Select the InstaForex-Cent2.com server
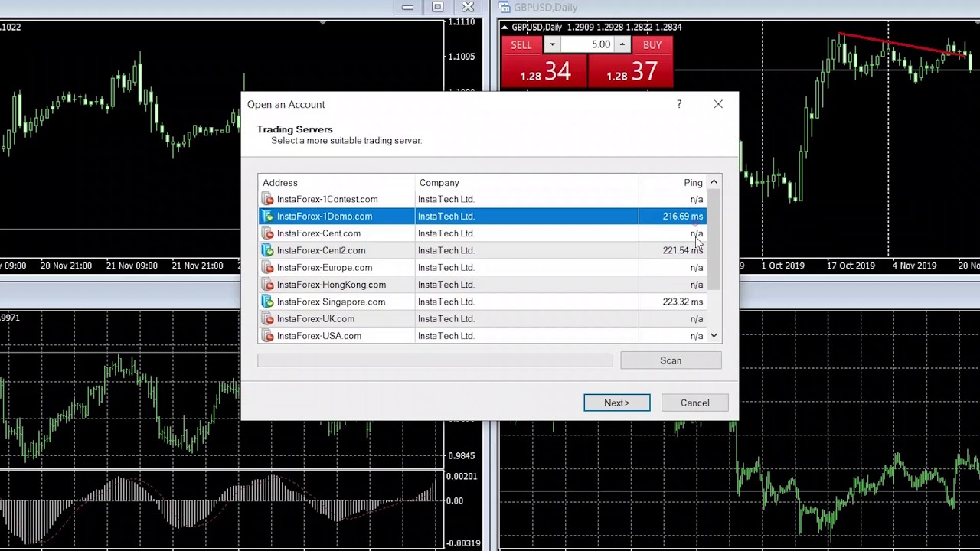The width and height of the screenshot is (980, 551). pos(482,250)
